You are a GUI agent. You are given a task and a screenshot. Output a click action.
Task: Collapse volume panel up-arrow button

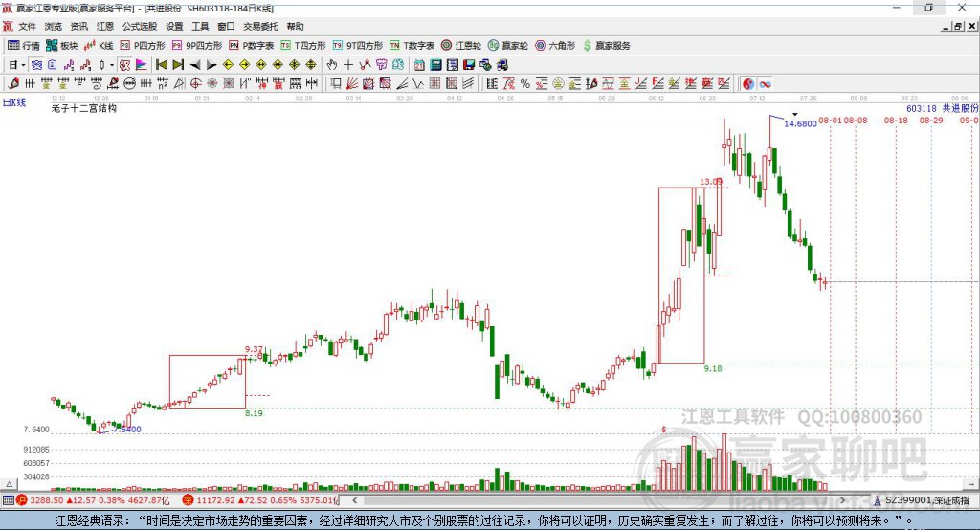pos(9,484)
